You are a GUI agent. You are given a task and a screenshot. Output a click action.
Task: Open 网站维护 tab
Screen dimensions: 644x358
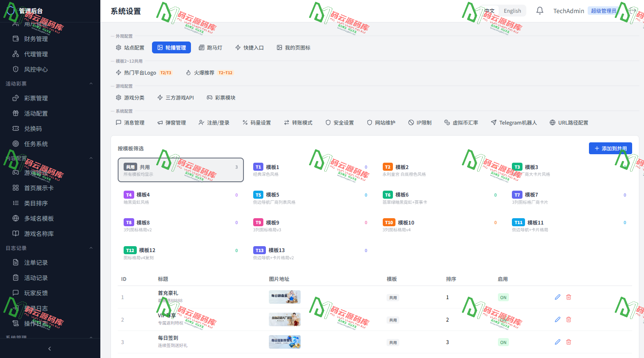381,122
